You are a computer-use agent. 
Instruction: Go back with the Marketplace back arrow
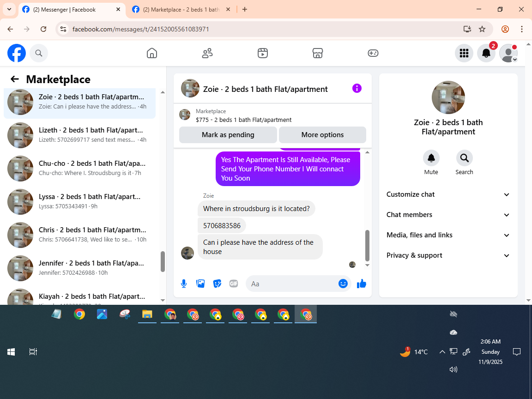tap(15, 79)
